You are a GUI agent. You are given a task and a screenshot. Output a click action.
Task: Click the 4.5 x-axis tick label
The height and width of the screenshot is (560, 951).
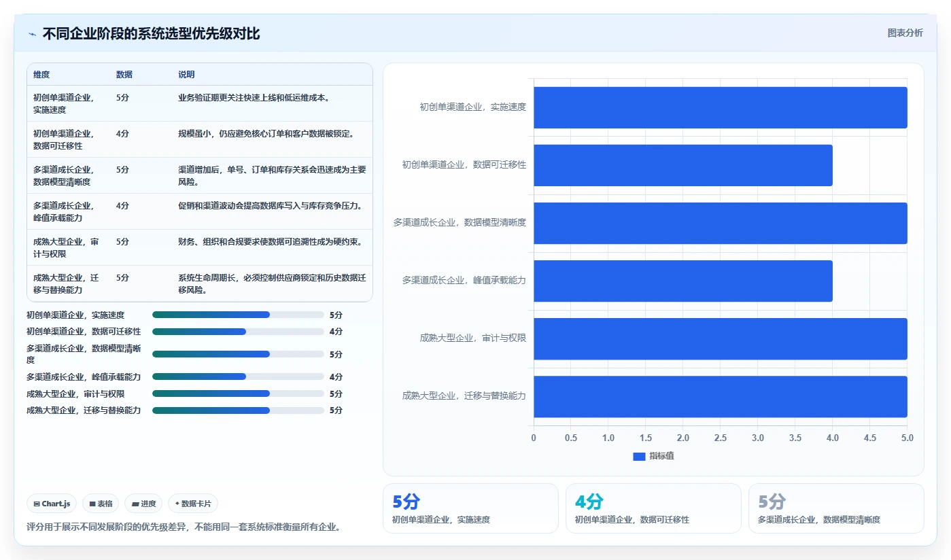869,438
